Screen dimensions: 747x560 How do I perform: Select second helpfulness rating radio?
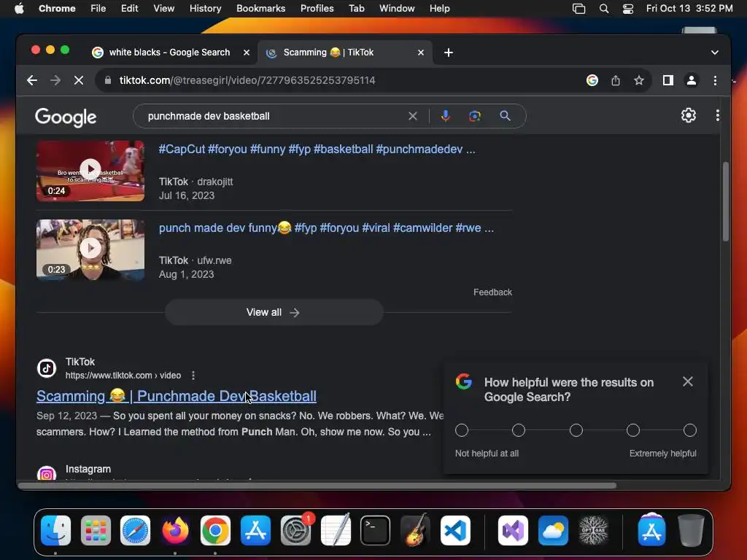pos(519,430)
